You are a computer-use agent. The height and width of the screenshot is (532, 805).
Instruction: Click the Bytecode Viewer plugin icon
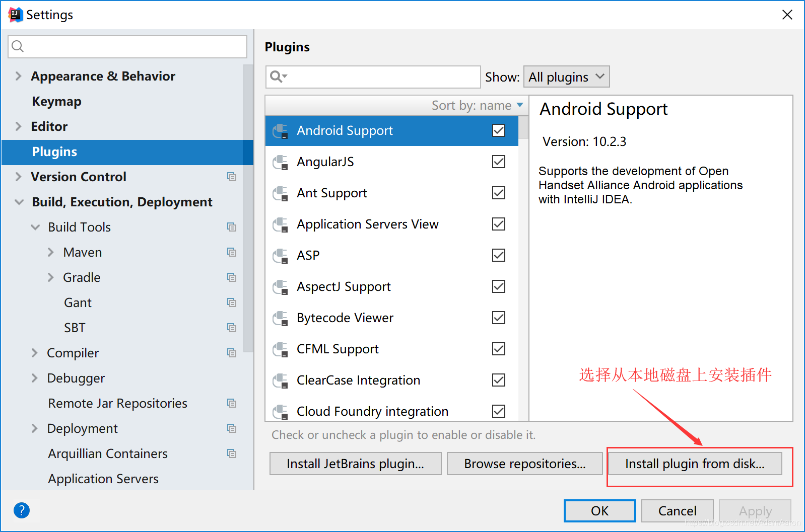pos(281,318)
